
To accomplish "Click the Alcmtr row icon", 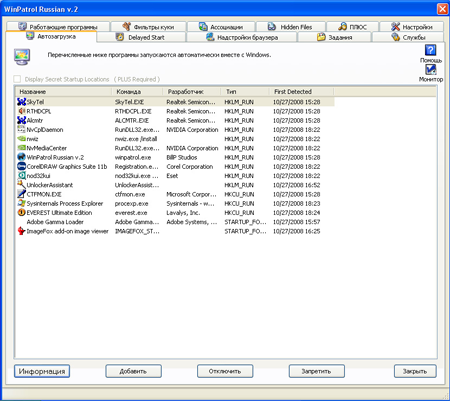I will pos(21,120).
